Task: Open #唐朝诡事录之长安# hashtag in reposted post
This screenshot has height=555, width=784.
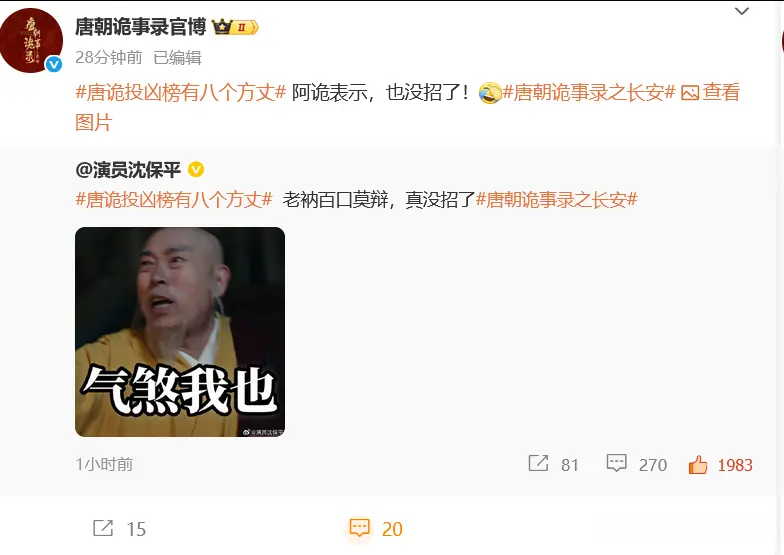Action: 556,200
